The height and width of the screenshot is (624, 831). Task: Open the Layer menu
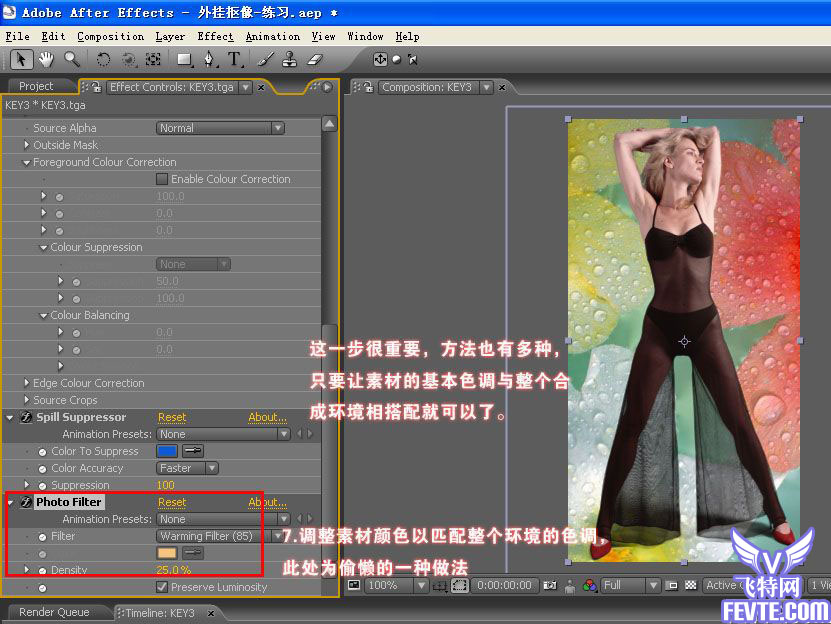(x=170, y=37)
